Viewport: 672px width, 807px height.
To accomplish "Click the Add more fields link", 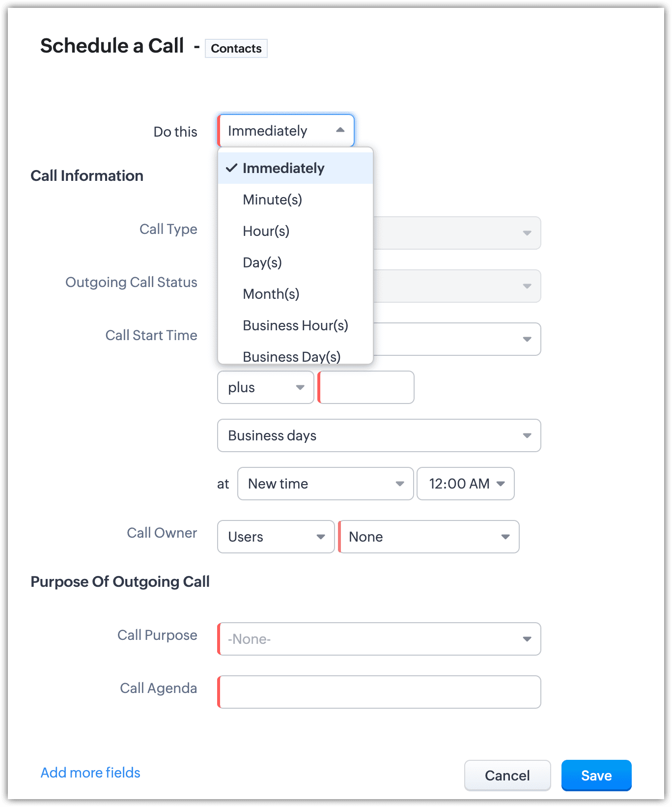I will 90,773.
